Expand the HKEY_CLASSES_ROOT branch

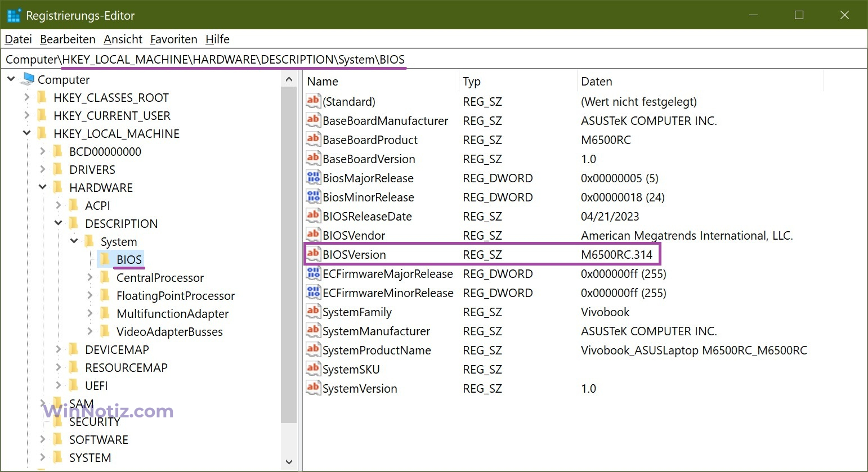coord(26,97)
